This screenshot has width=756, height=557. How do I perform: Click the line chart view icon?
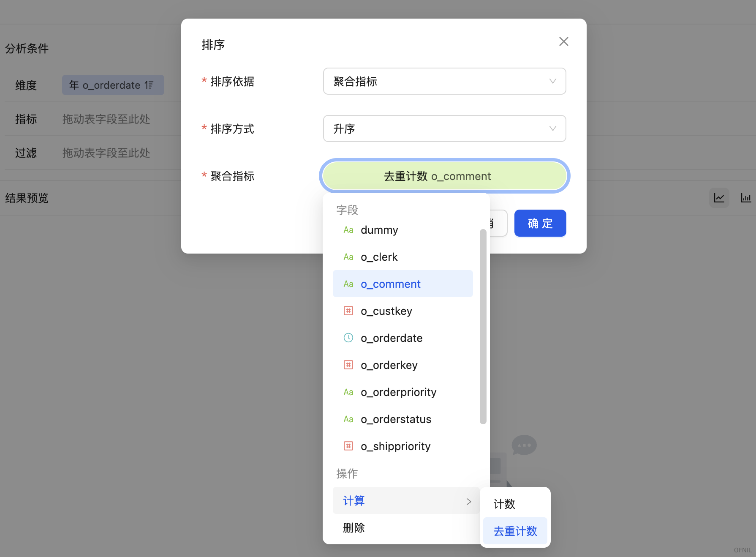719,198
